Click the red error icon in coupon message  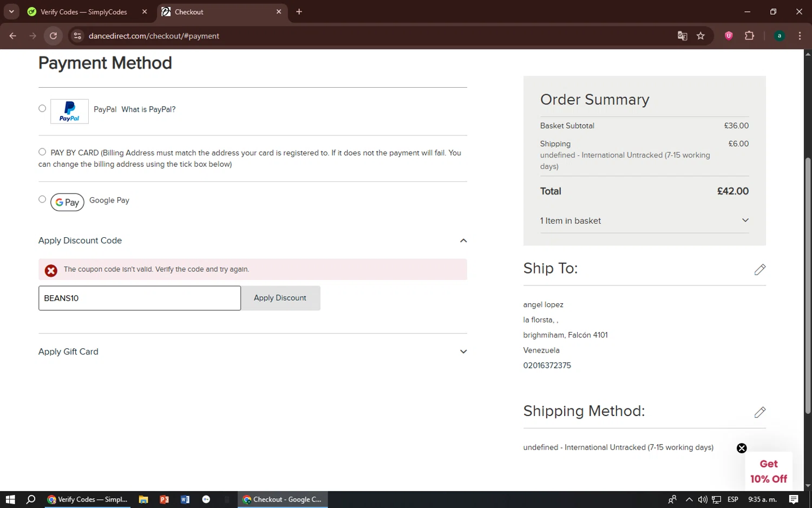point(51,270)
